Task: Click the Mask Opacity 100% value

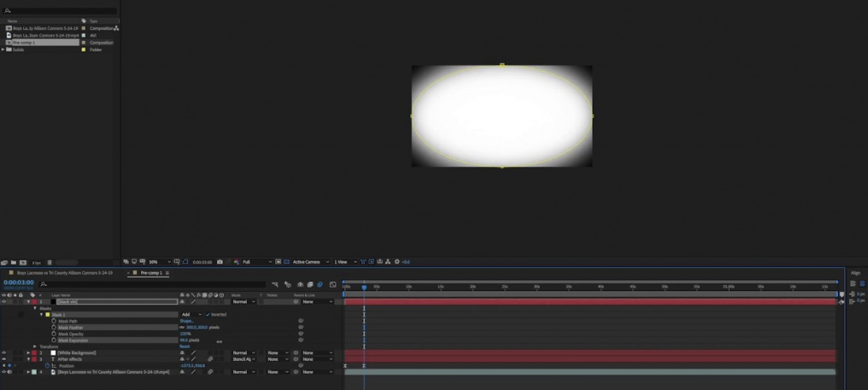Action: [x=185, y=333]
